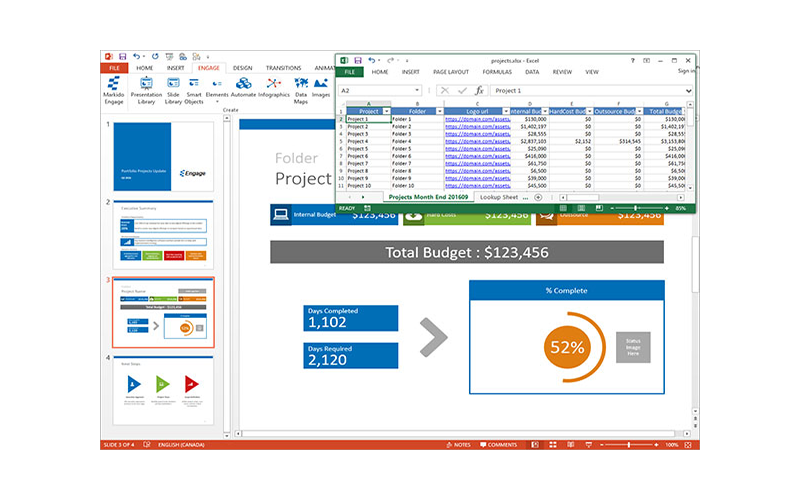Fit slide to current window icon

688,445
